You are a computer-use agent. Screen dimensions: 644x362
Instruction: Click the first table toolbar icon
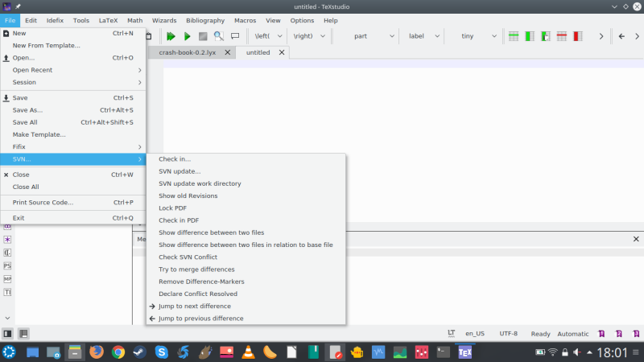(x=513, y=36)
